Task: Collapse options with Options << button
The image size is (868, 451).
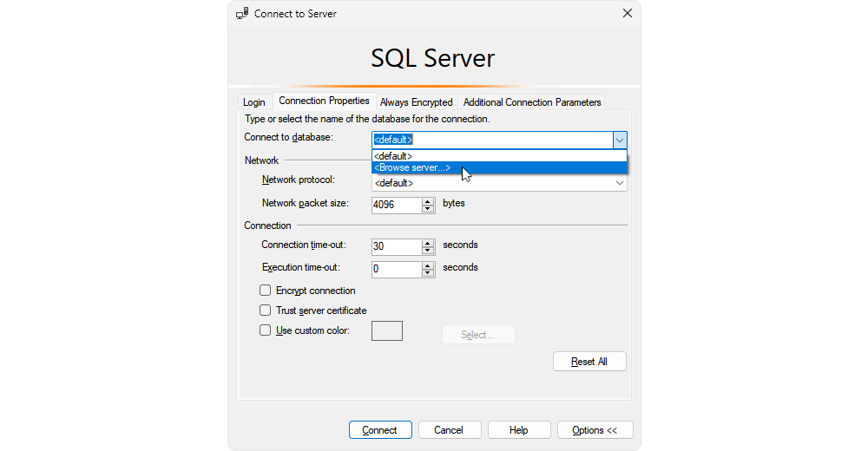Action: pyautogui.click(x=595, y=430)
